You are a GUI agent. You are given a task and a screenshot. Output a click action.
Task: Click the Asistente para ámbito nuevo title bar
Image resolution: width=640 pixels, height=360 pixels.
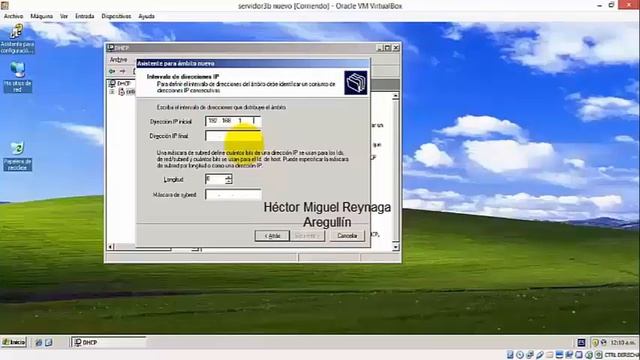click(253, 63)
